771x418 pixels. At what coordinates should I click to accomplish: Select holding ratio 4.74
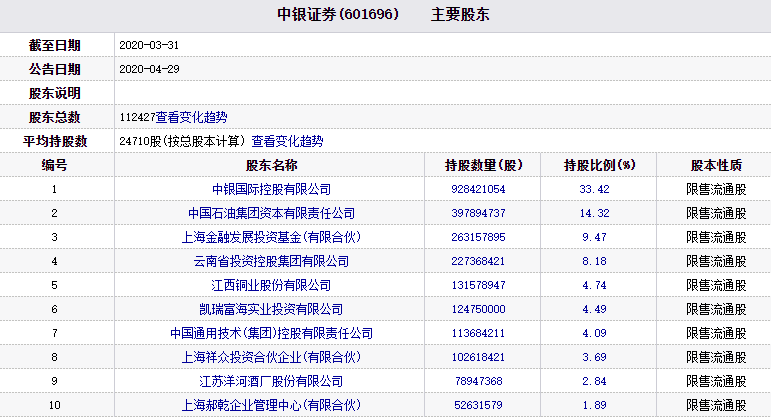pyautogui.click(x=594, y=286)
